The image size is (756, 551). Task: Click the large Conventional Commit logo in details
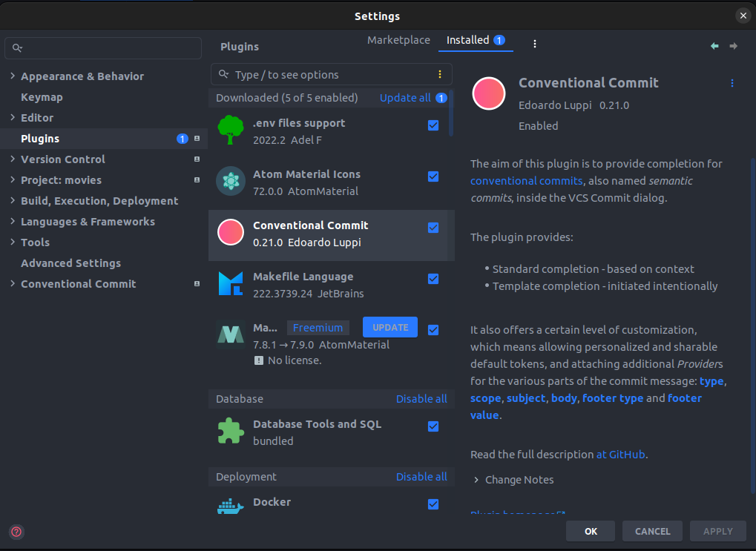pyautogui.click(x=488, y=93)
